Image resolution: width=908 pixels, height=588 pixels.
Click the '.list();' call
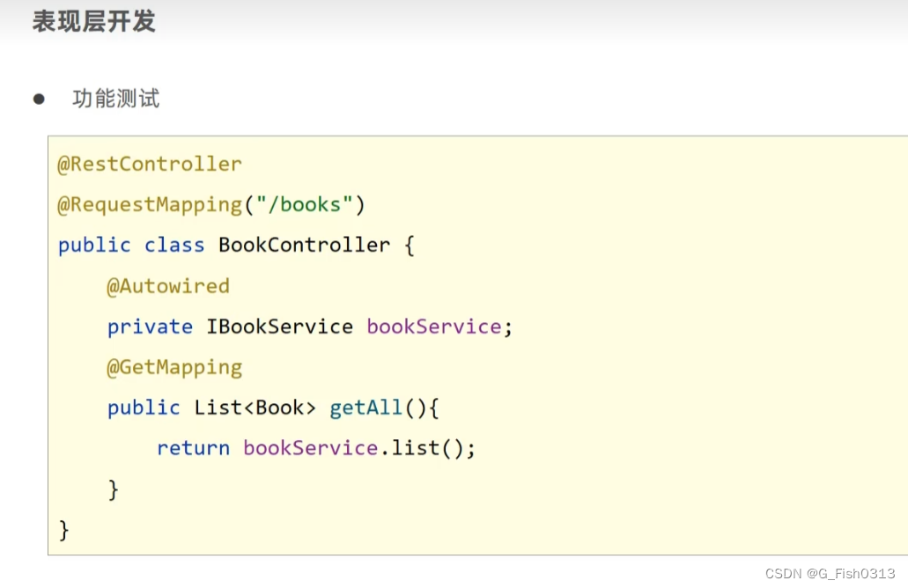[x=427, y=449]
